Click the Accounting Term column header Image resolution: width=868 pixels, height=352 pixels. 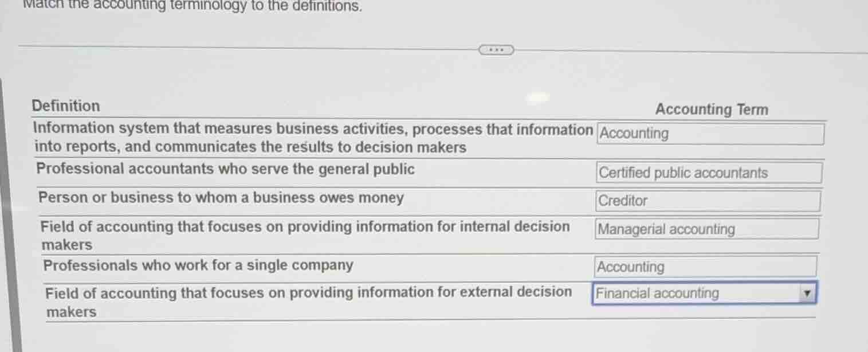[713, 109]
